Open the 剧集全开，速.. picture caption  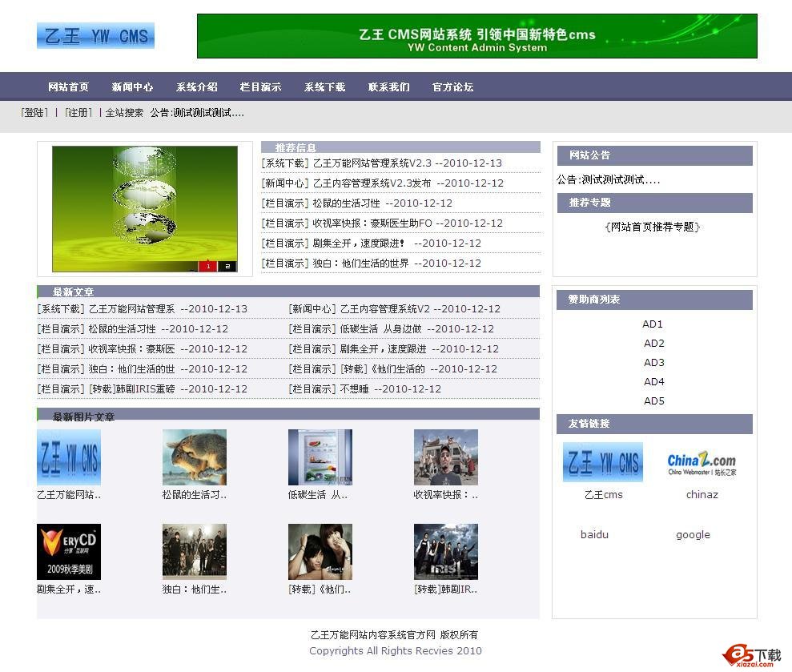[x=69, y=590]
